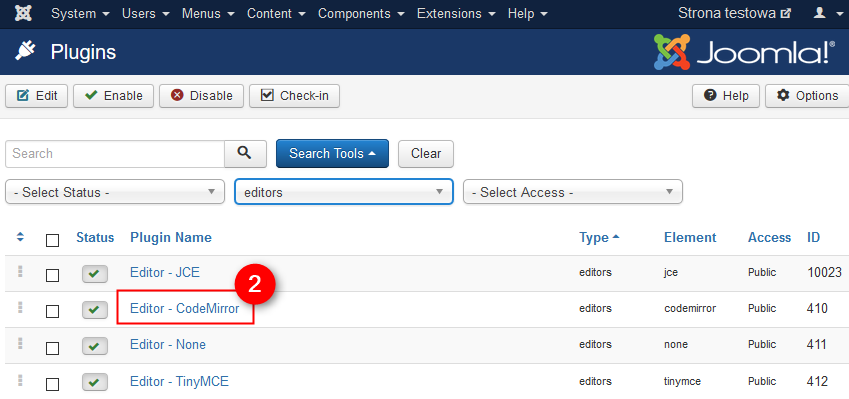Click the Edit toolbar button
The image size is (849, 399).
[x=36, y=96]
